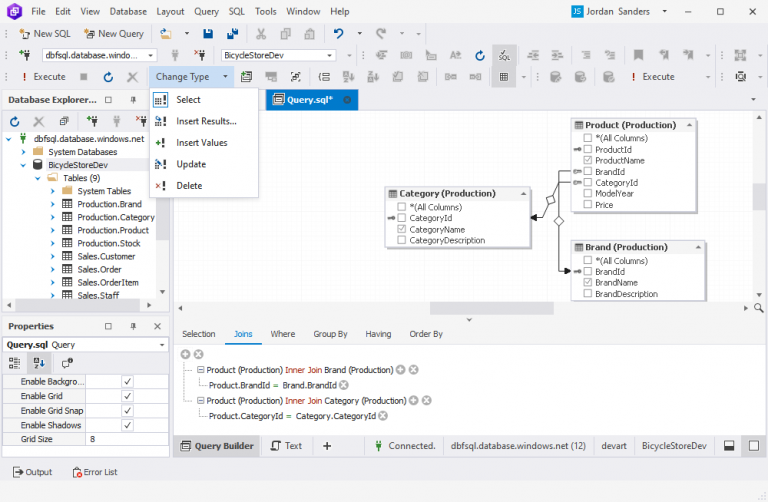Check ModelYear column in Product table
768x502 pixels.
point(588,194)
